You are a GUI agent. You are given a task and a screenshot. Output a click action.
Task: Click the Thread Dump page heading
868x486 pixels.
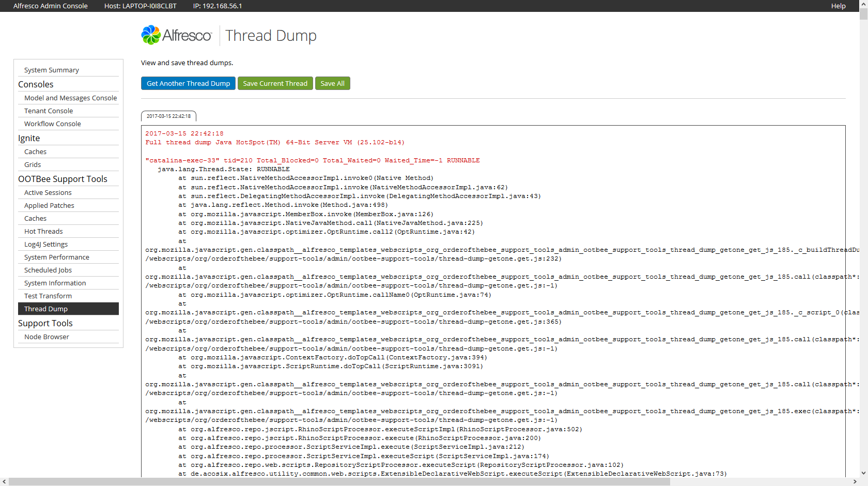[271, 36]
